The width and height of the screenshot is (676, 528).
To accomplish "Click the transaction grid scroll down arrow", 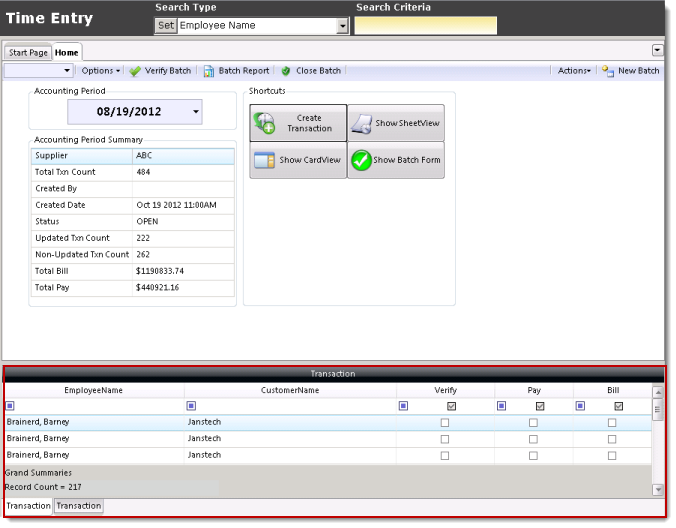I will coord(657,490).
